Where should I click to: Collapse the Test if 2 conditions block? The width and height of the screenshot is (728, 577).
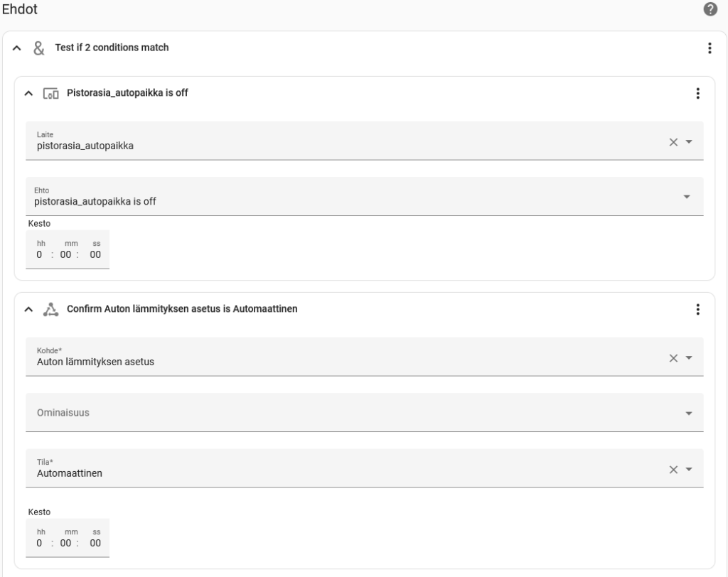17,48
